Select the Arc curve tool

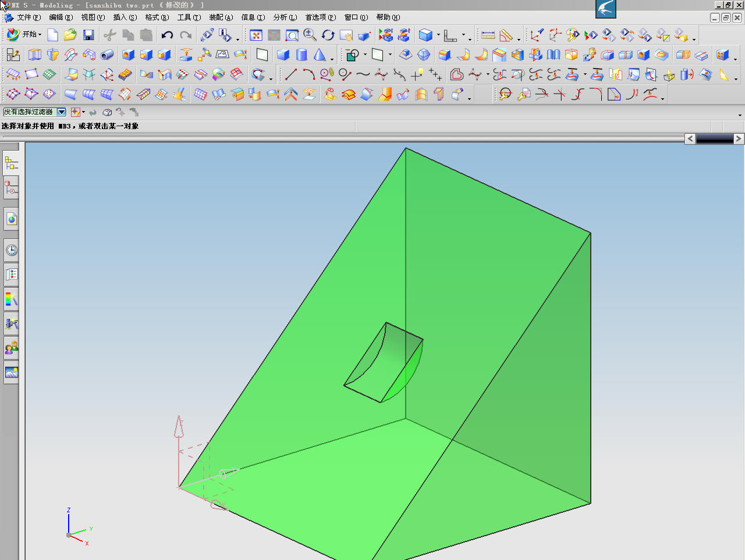click(309, 74)
